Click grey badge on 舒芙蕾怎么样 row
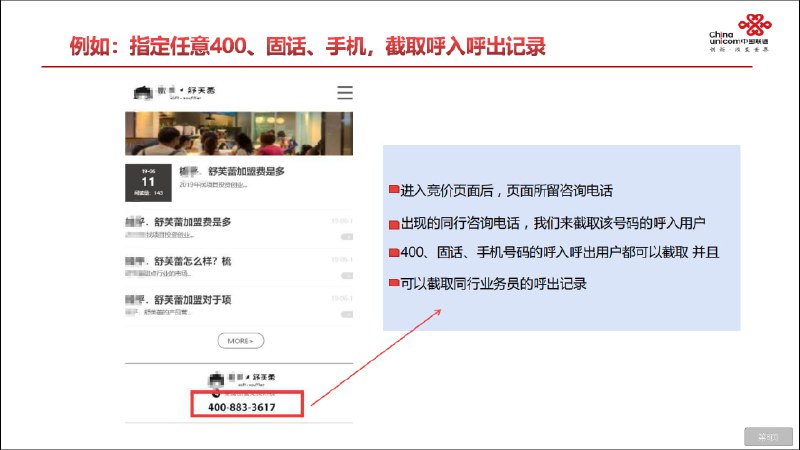The width and height of the screenshot is (800, 450). point(347,274)
